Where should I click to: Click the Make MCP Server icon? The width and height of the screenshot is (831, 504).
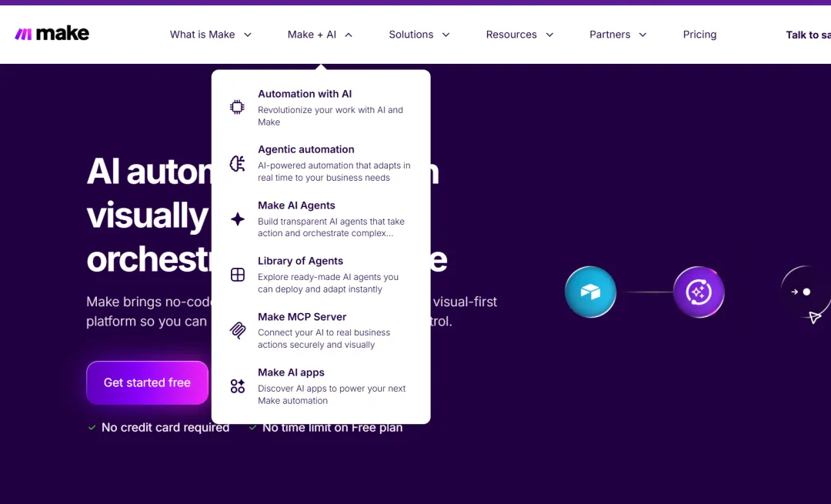click(x=238, y=330)
